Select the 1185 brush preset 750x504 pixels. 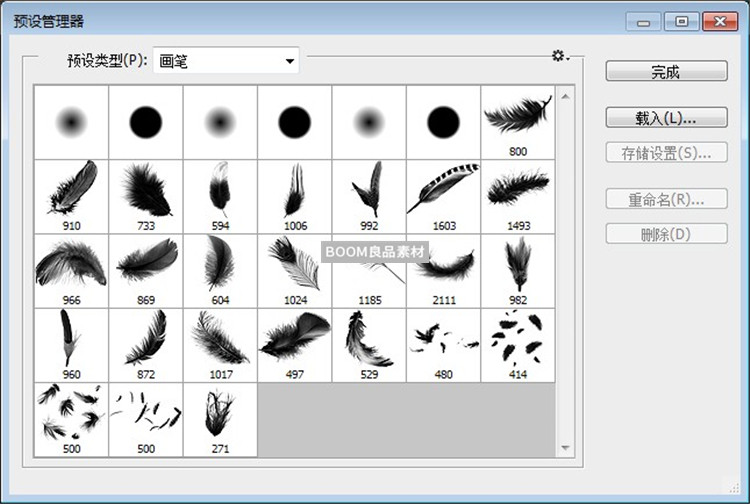369,271
